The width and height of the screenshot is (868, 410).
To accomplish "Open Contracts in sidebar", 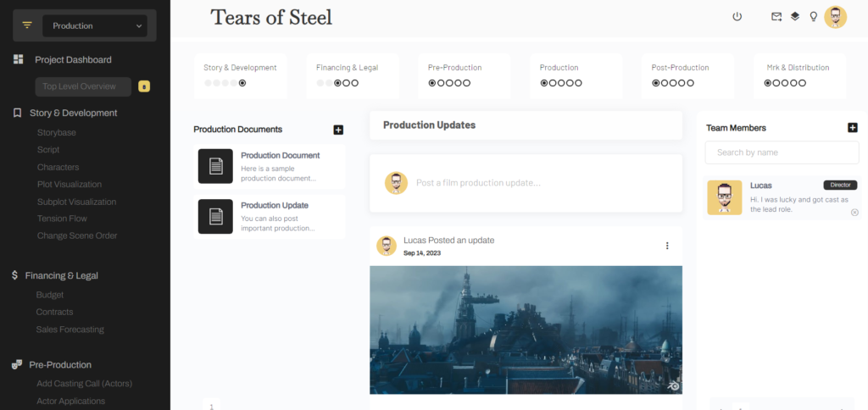I will [54, 312].
